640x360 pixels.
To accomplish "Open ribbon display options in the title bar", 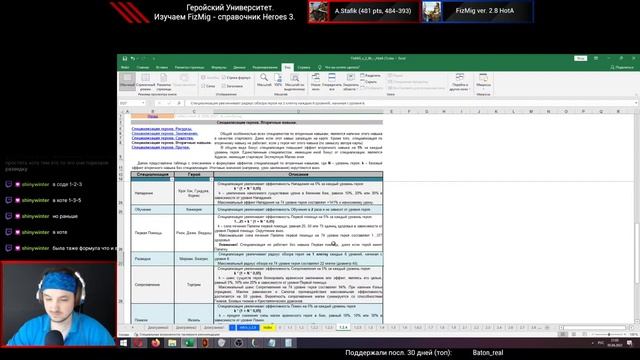I will pos(596,58).
